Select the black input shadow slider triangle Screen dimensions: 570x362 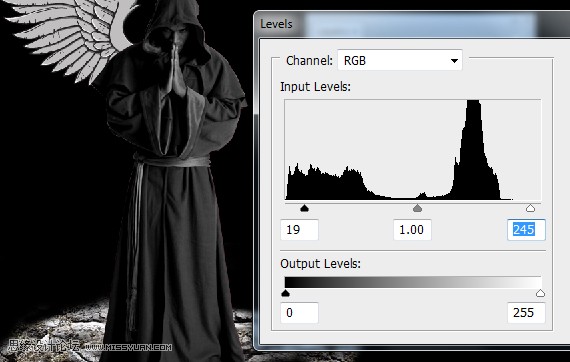(x=305, y=208)
